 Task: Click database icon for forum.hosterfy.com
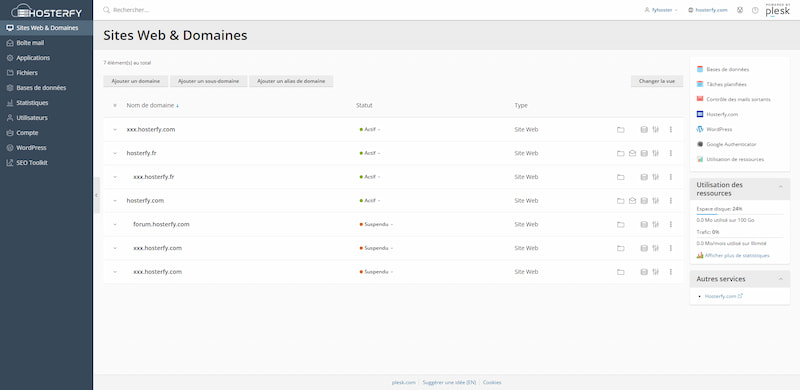(x=644, y=224)
